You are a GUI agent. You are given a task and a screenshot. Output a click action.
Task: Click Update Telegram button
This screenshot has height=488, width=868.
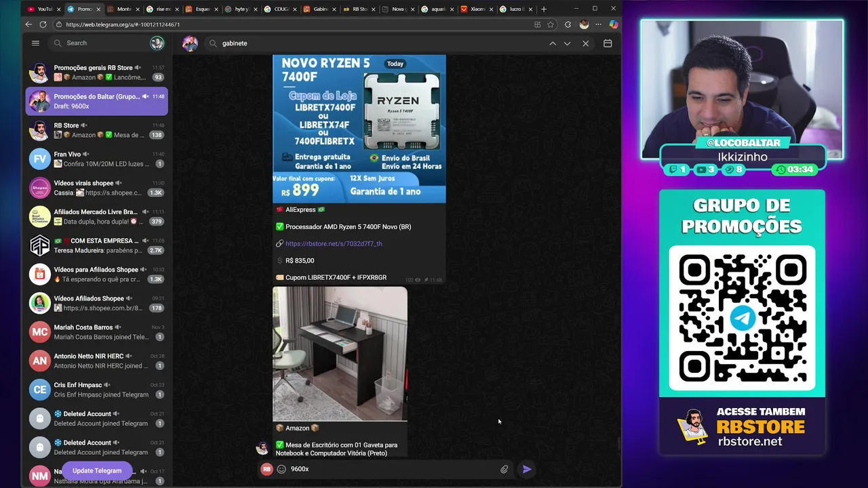coord(97,470)
